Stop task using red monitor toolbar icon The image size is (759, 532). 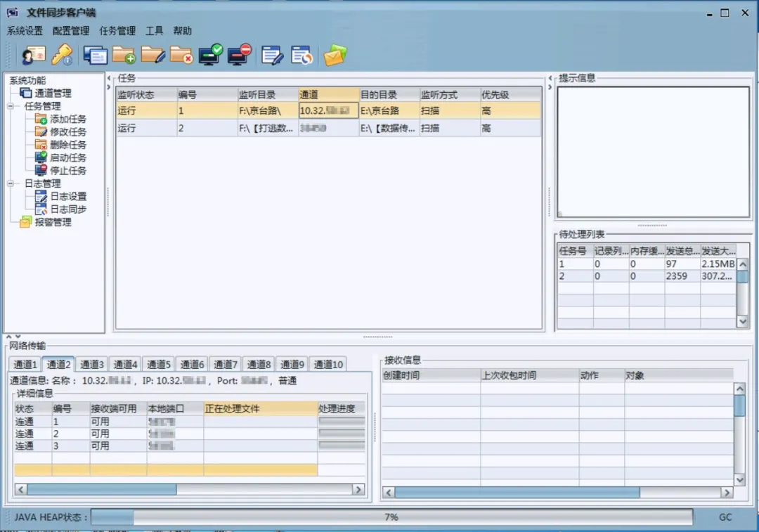pos(240,55)
